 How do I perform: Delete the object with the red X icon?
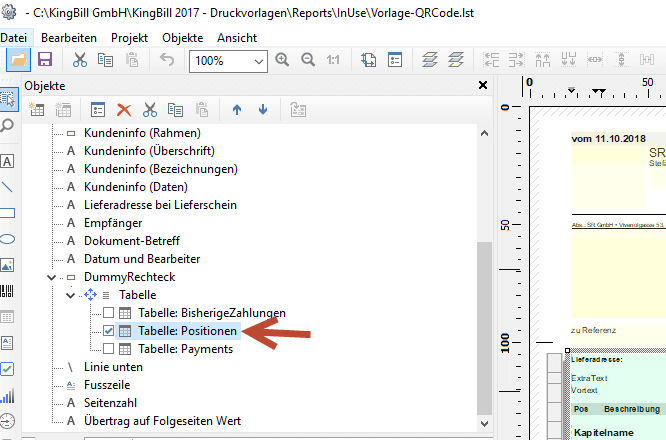[x=124, y=110]
